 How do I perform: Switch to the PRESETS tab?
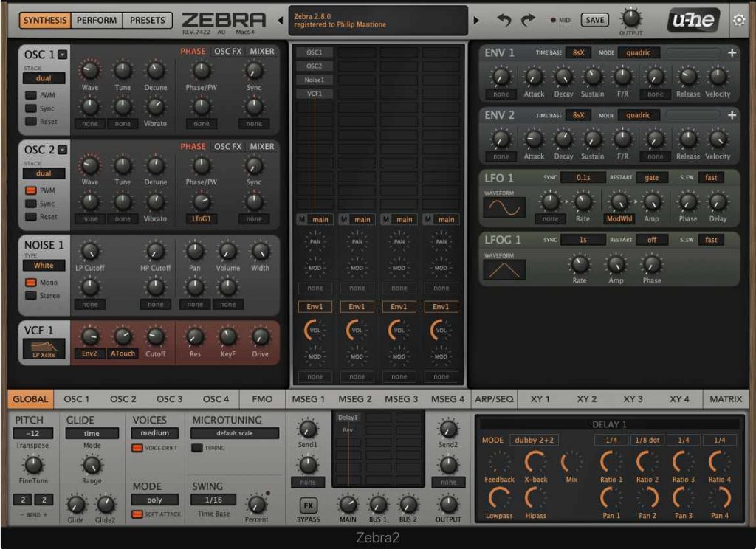(x=147, y=21)
